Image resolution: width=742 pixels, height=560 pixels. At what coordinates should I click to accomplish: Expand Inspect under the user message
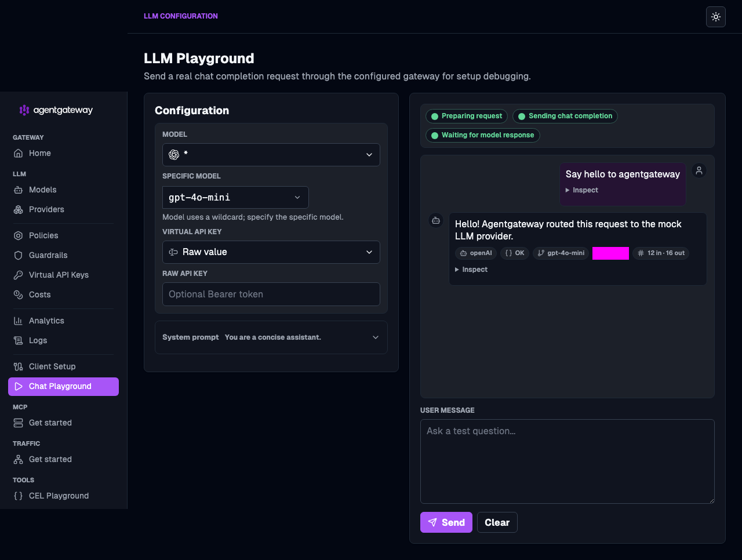point(582,190)
